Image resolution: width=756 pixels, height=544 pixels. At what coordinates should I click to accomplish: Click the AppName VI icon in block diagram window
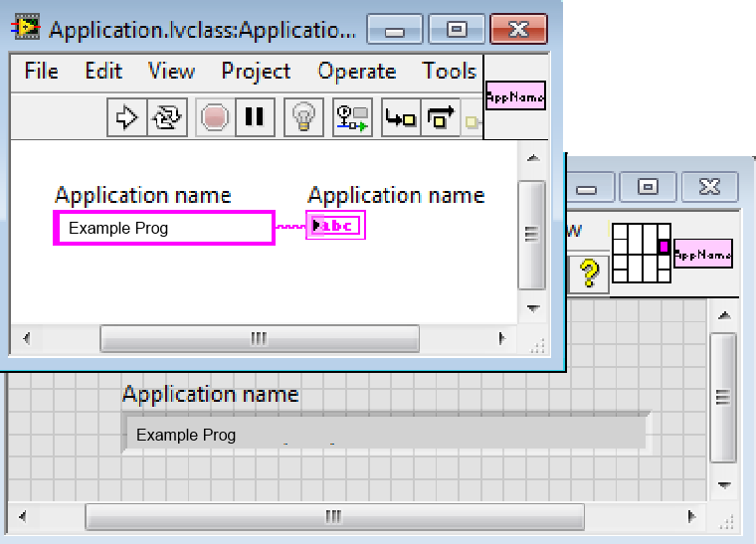(x=515, y=95)
